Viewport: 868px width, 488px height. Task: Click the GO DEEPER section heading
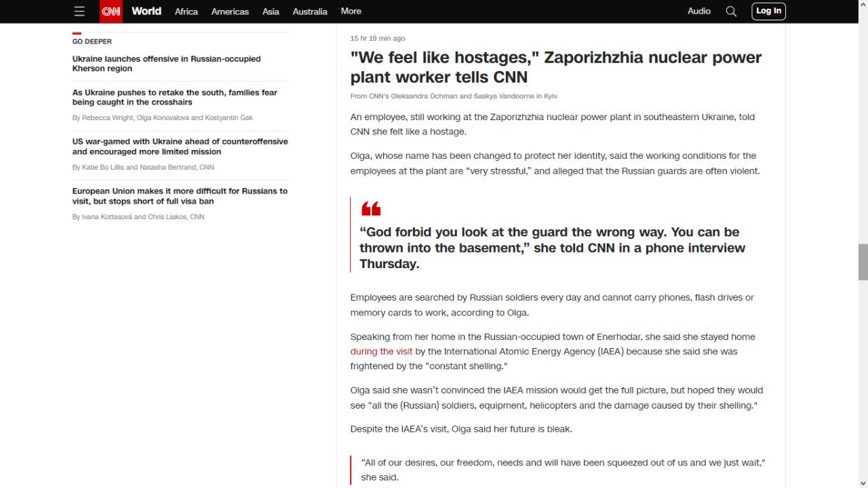click(92, 41)
